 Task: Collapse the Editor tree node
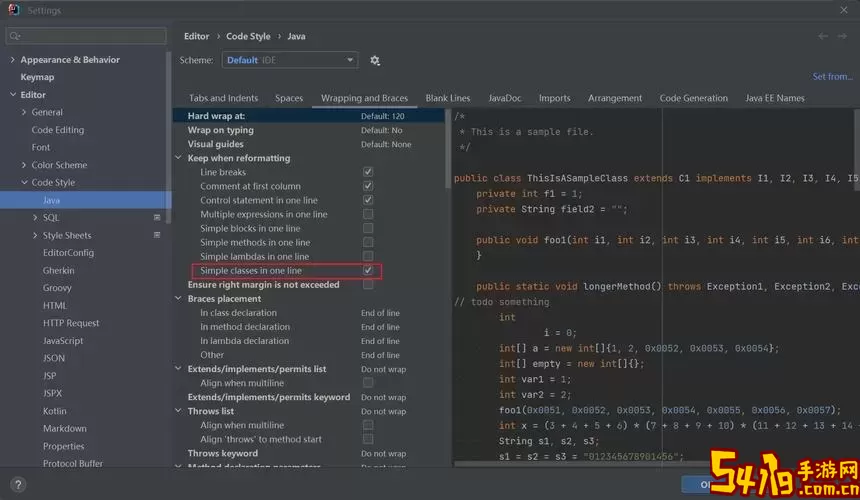(13, 94)
